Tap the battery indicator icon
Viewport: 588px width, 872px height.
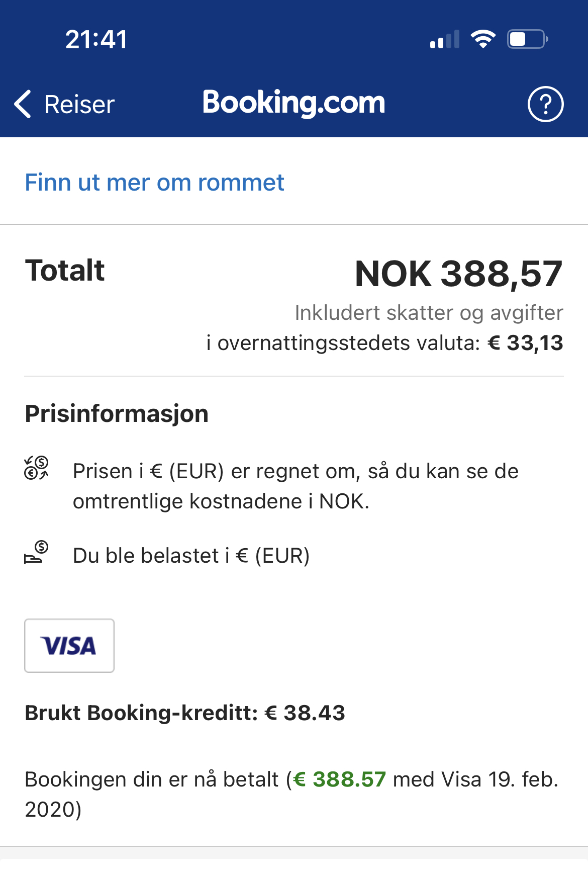[x=527, y=39]
